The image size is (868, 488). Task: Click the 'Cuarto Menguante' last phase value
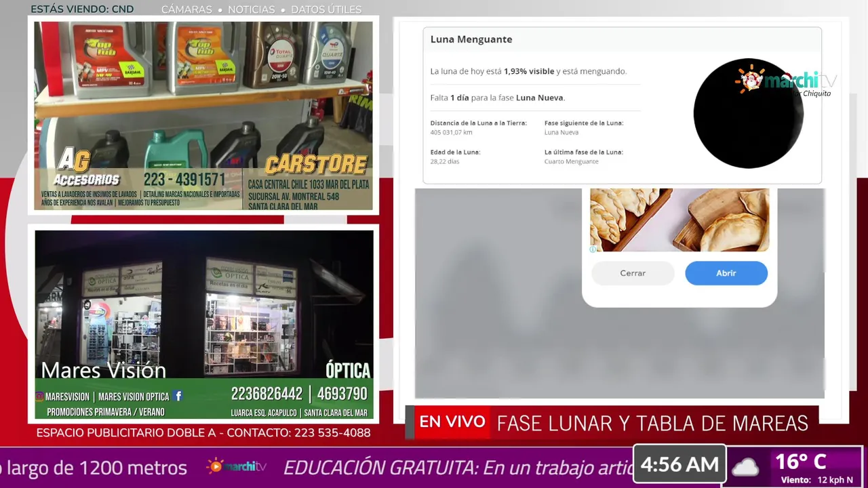(x=572, y=161)
